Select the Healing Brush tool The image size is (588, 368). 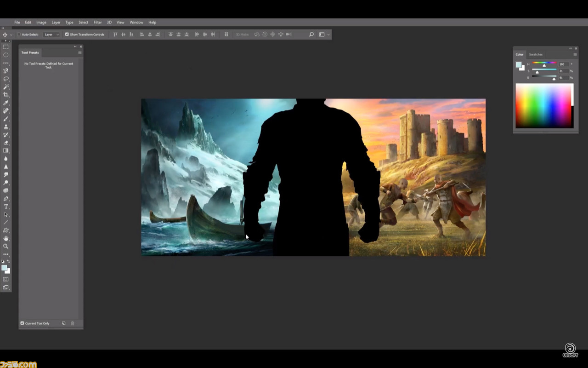coord(6,110)
